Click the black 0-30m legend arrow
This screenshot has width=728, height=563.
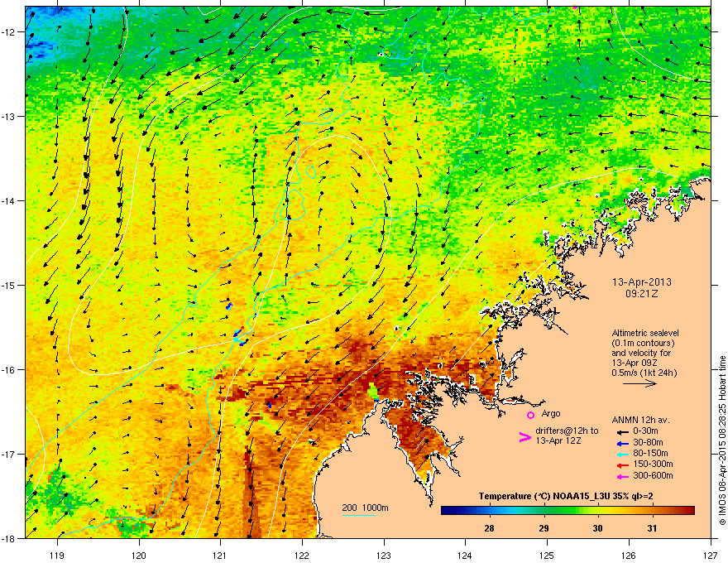pos(621,431)
